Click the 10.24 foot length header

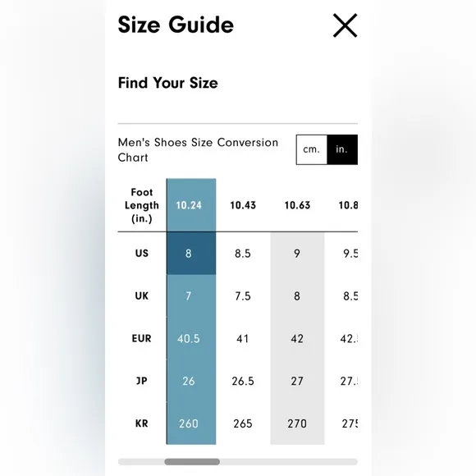[191, 205]
